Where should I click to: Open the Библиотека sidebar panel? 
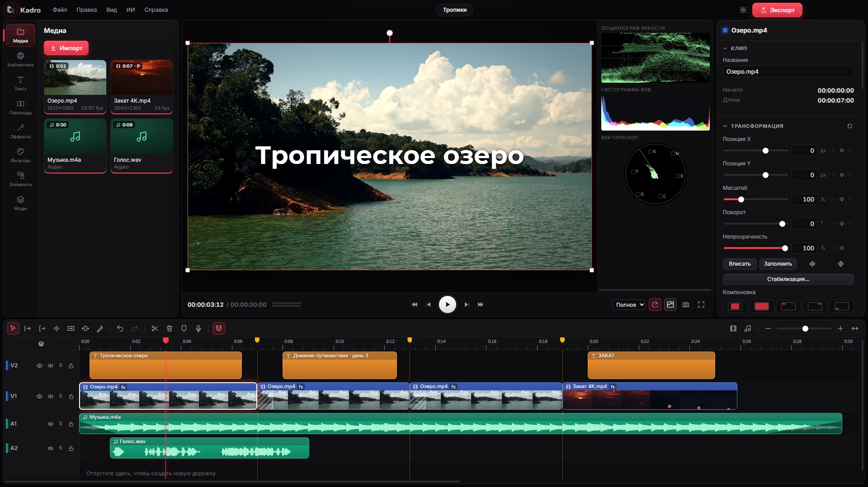coord(20,59)
